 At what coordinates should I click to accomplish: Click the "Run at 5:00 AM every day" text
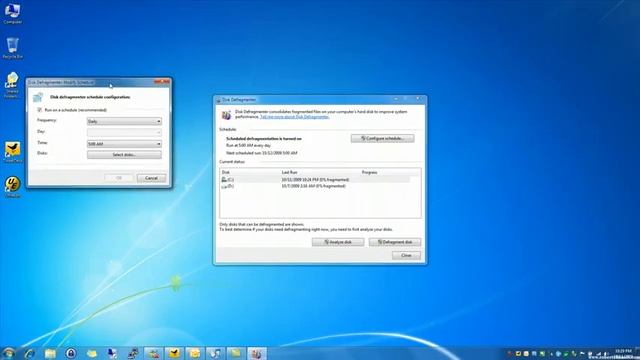point(248,145)
